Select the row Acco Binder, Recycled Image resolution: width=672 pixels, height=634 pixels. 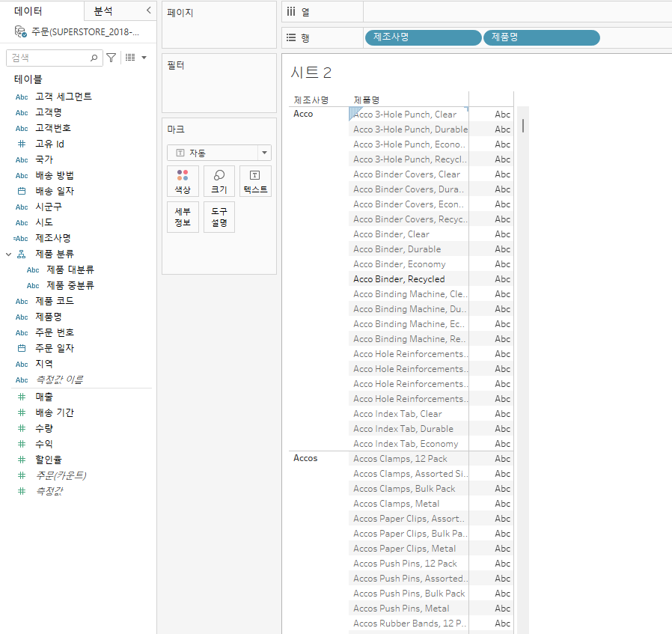point(399,279)
